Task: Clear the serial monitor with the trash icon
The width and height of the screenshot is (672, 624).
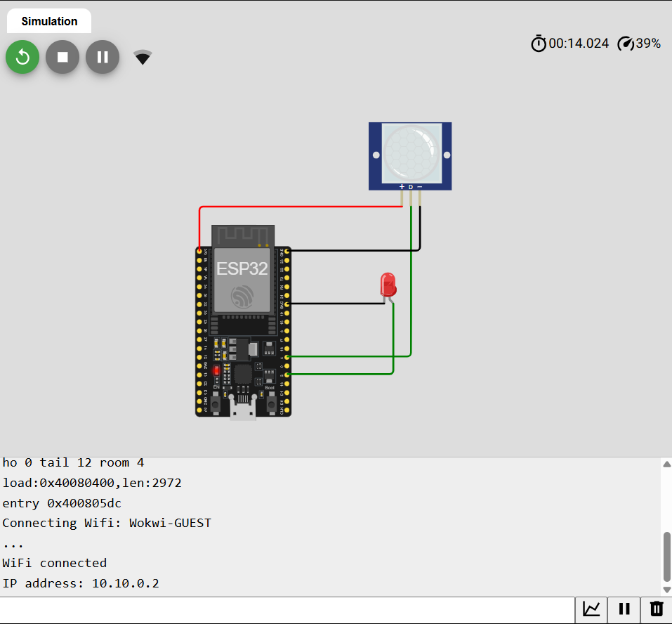Action: tap(656, 610)
